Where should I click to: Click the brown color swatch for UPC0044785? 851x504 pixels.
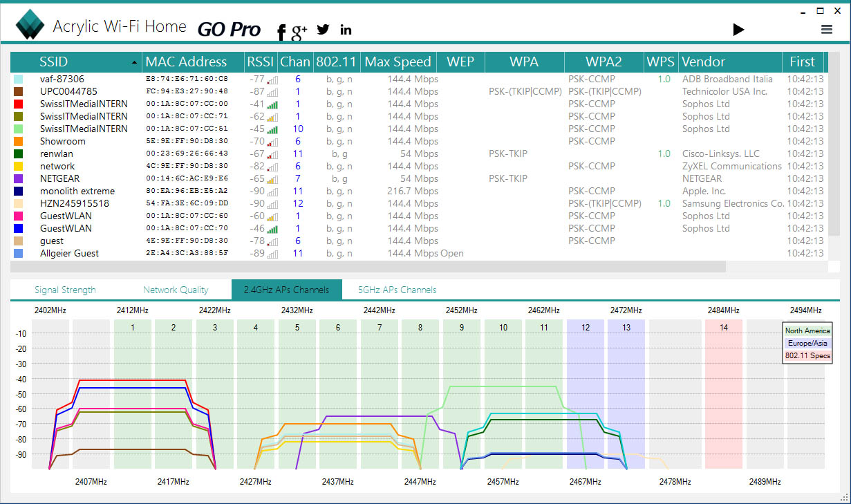[18, 92]
